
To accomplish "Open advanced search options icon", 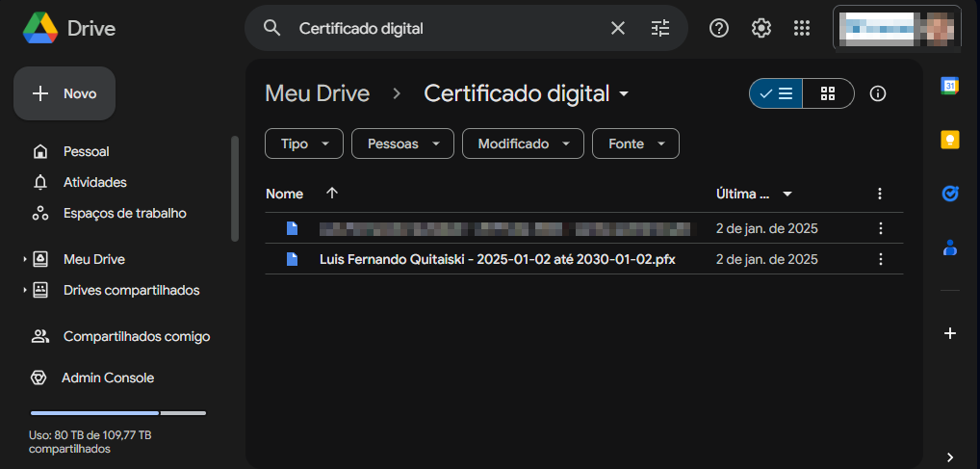I will pyautogui.click(x=659, y=28).
